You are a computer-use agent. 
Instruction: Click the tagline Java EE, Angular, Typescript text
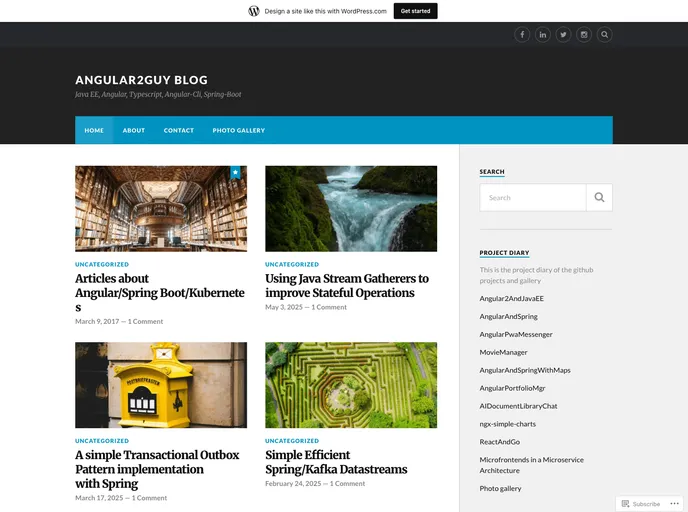(x=158, y=94)
